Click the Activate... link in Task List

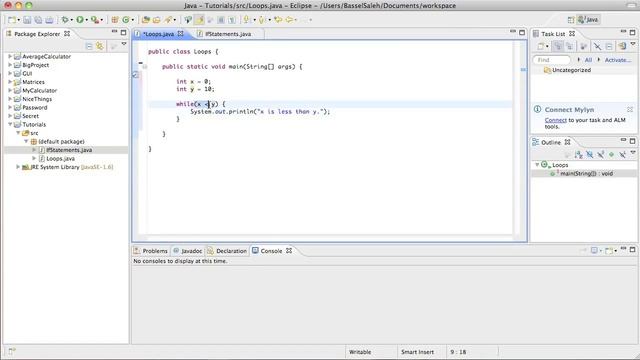point(618,60)
